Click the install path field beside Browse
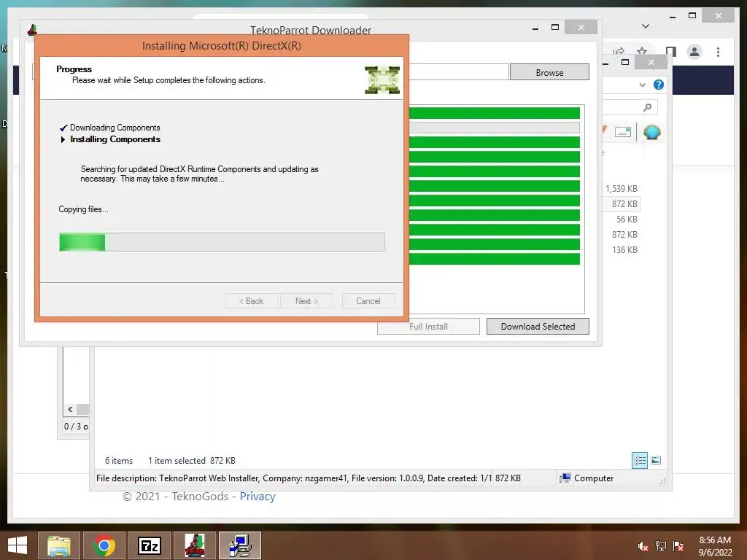 click(x=459, y=72)
